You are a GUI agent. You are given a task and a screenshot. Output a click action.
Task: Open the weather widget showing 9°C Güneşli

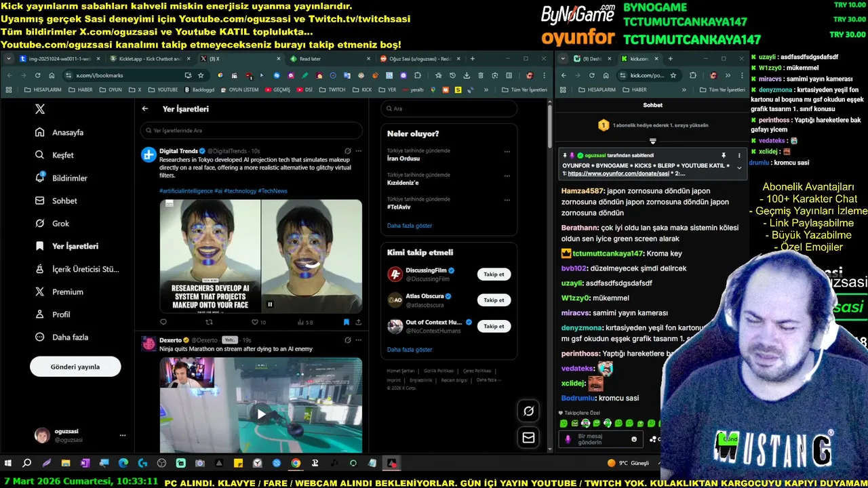629,464
